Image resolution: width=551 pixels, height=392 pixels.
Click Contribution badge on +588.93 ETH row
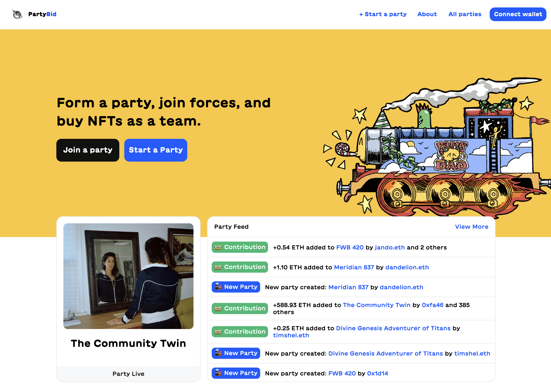(240, 309)
